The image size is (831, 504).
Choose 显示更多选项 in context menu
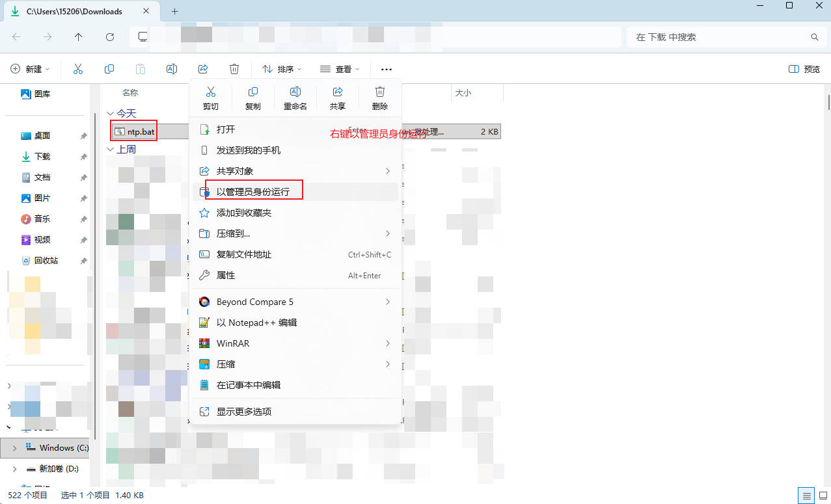243,412
